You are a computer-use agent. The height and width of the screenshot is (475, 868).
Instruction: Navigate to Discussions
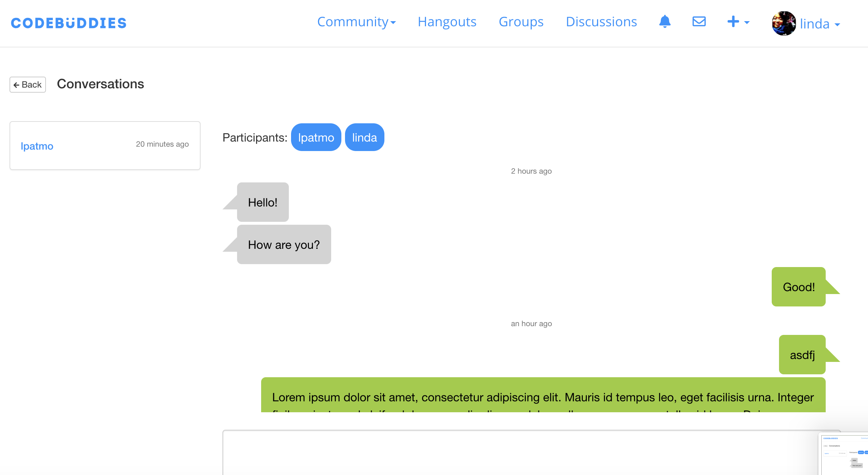coord(601,22)
